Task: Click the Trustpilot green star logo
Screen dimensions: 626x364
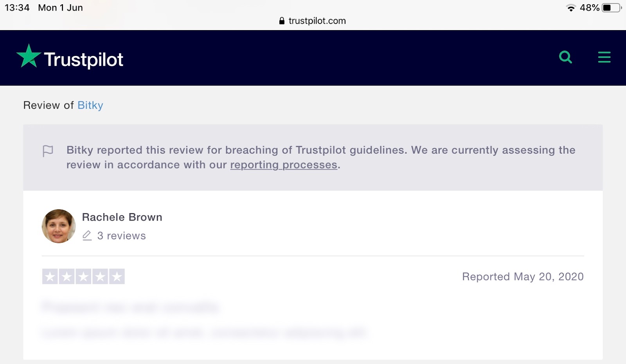Action: click(29, 56)
